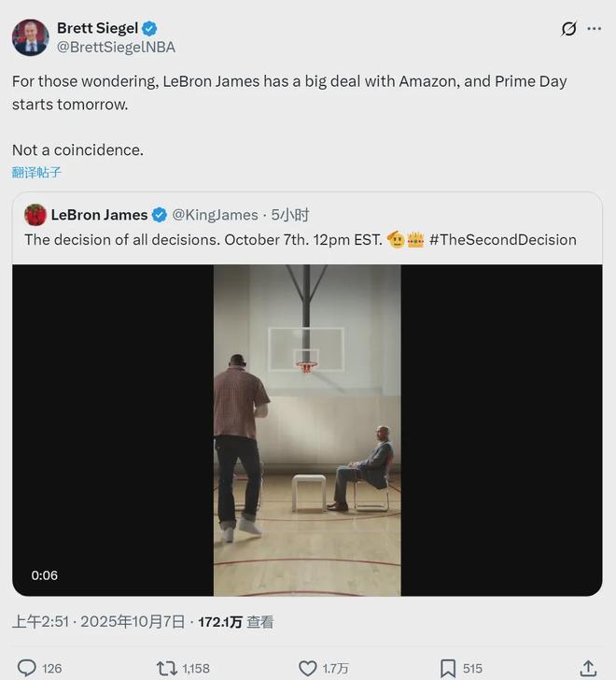Open Brett Siegel's profile avatar
This screenshot has width=616, height=680.
point(30,37)
